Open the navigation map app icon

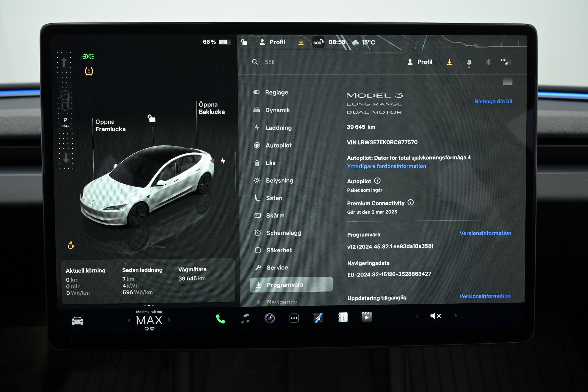318,318
